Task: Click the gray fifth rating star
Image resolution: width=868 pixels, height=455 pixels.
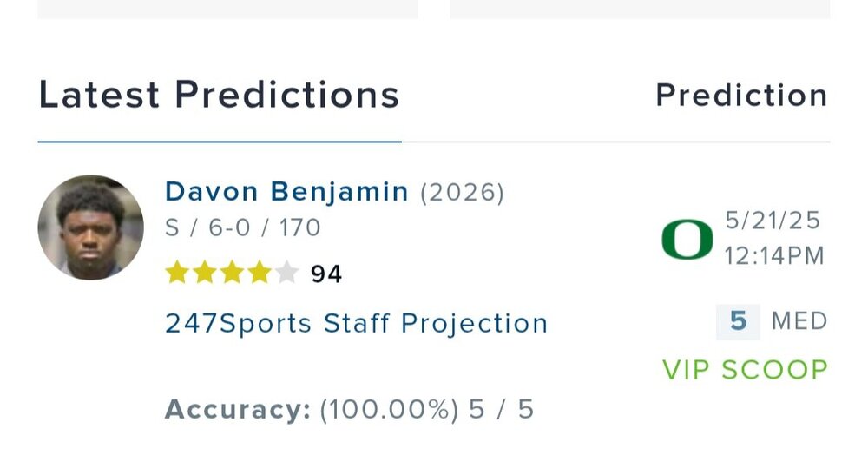Action: click(x=286, y=274)
